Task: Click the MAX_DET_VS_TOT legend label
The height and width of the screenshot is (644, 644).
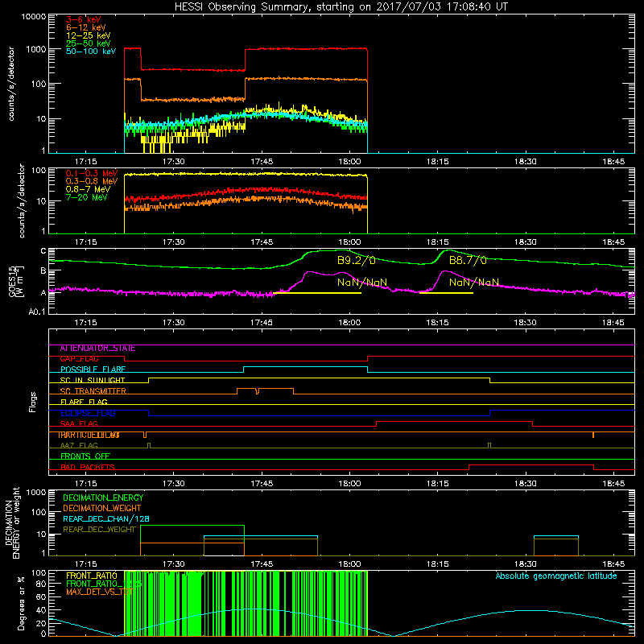Action: click(100, 592)
